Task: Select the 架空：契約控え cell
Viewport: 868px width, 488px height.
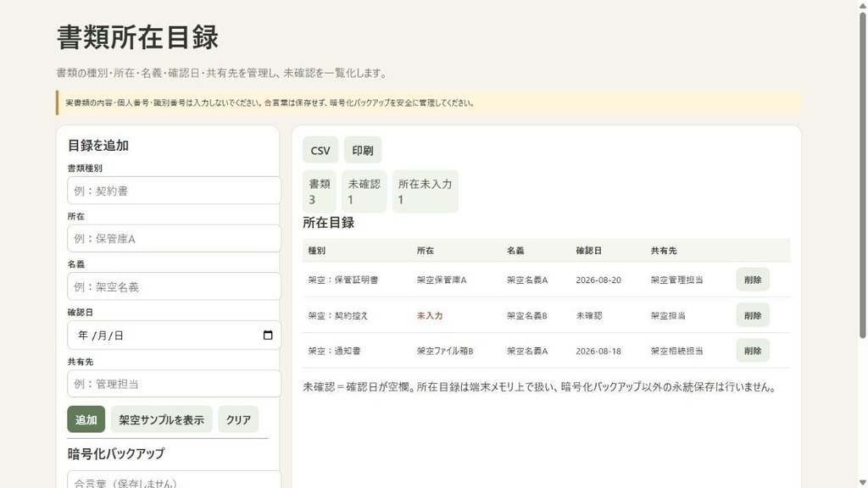Action: point(338,315)
